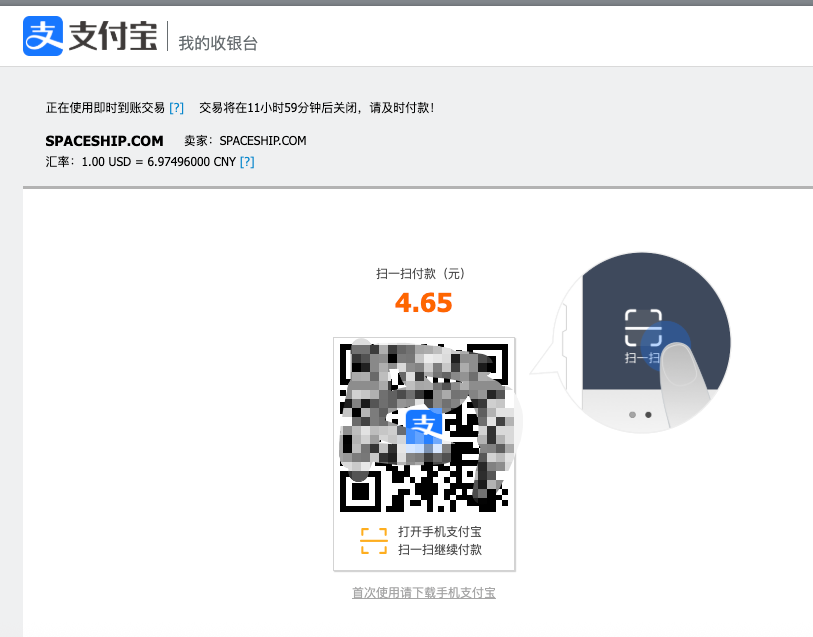Image resolution: width=813 pixels, height=637 pixels.
Task: Click the white scan icon in phone illustration
Action: click(x=643, y=327)
